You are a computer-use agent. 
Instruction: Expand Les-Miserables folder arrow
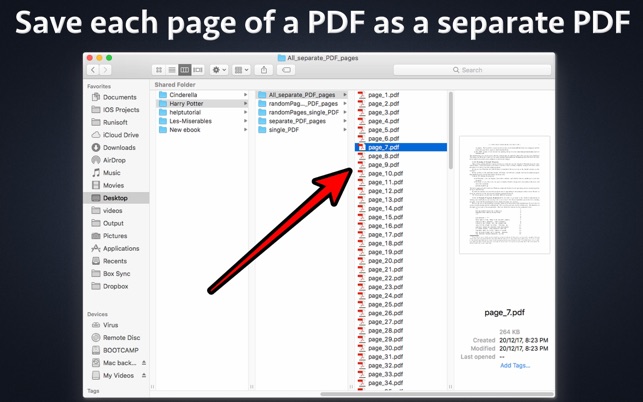pyautogui.click(x=245, y=121)
